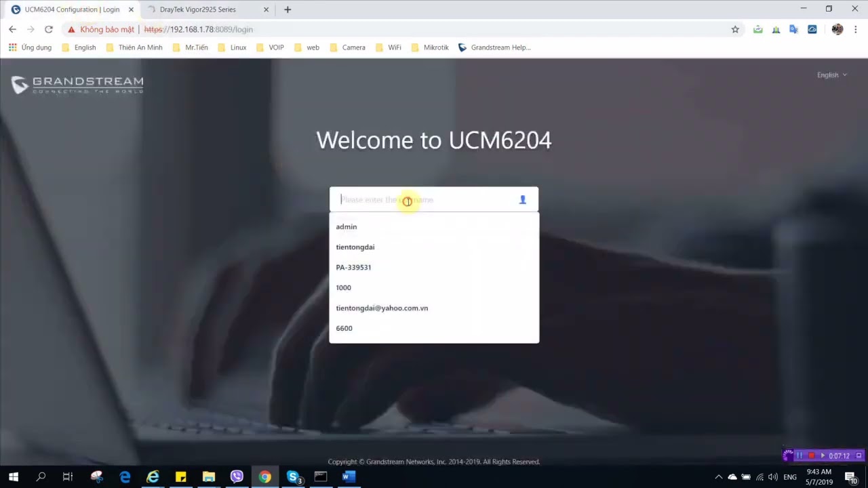Open the Linux bookmark folder

[232, 47]
